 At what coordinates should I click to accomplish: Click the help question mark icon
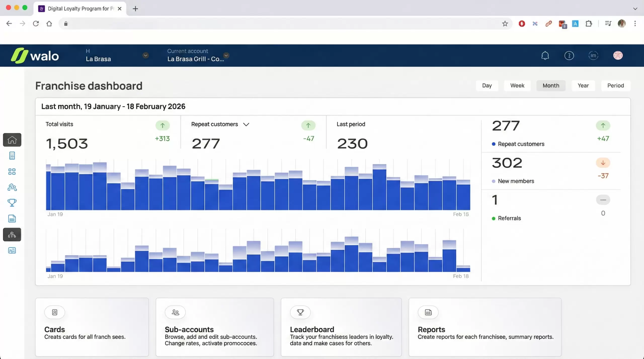pyautogui.click(x=569, y=56)
